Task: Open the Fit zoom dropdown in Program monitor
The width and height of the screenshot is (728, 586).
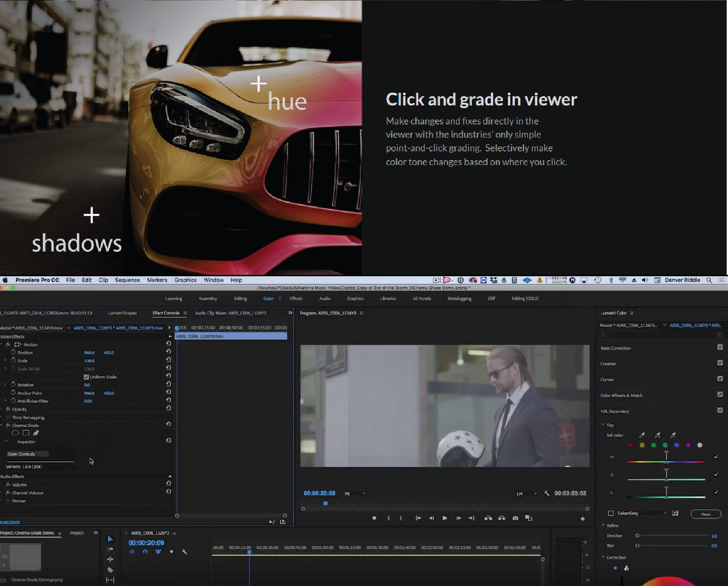Action: pyautogui.click(x=355, y=493)
